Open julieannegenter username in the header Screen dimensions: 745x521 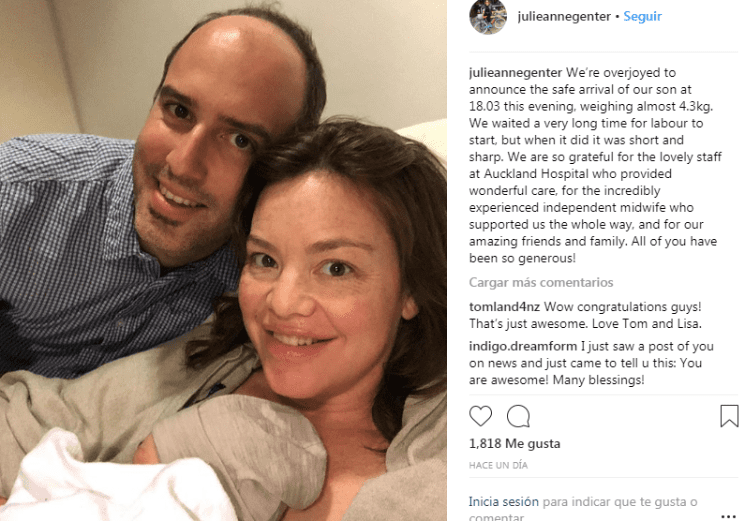click(564, 17)
